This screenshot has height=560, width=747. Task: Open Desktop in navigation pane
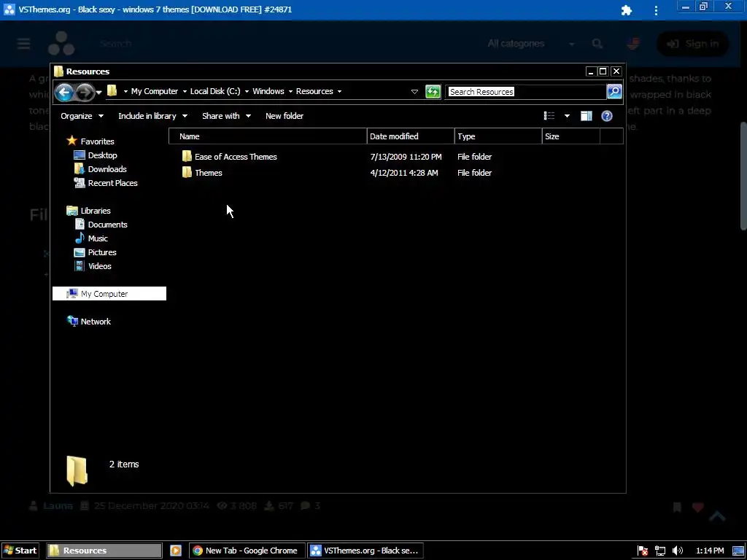tap(102, 155)
